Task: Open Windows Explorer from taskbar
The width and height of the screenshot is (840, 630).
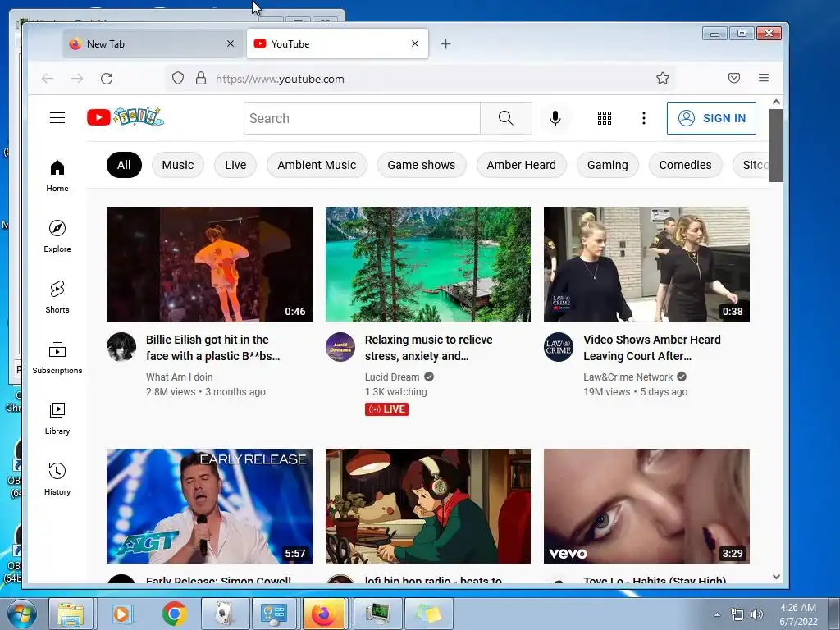Action: 71,614
